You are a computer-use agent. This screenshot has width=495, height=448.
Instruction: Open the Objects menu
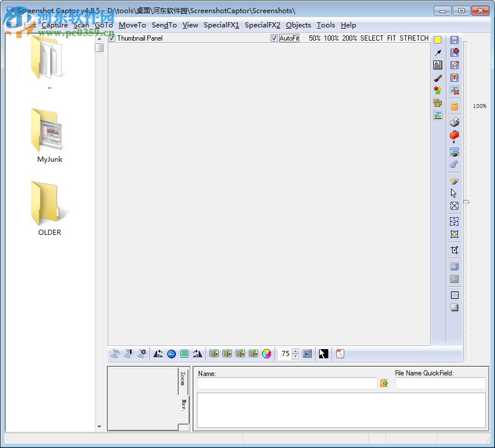[x=298, y=25]
